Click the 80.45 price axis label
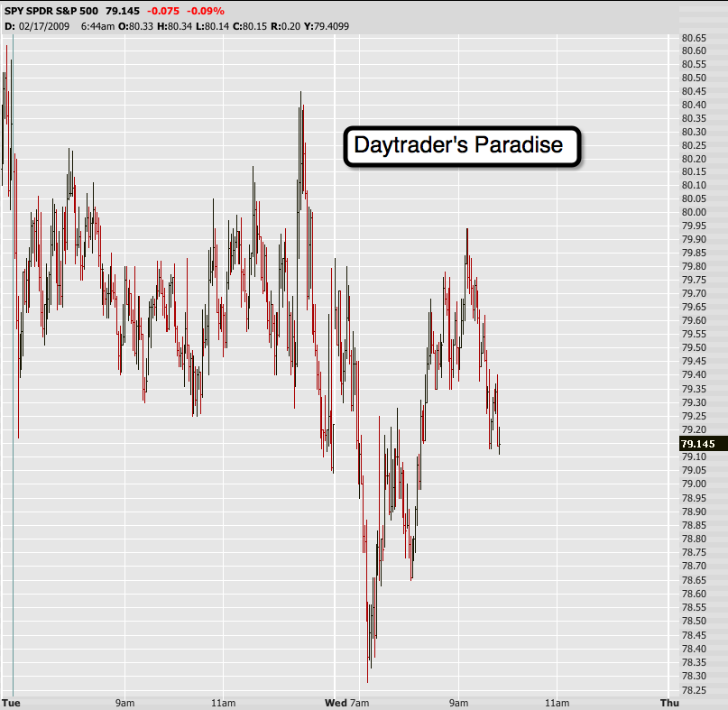This screenshot has width=728, height=710. tap(694, 91)
